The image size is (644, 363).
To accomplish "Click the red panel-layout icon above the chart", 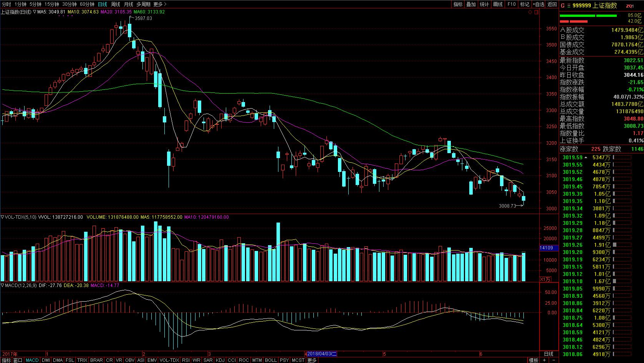I will coord(536,12).
